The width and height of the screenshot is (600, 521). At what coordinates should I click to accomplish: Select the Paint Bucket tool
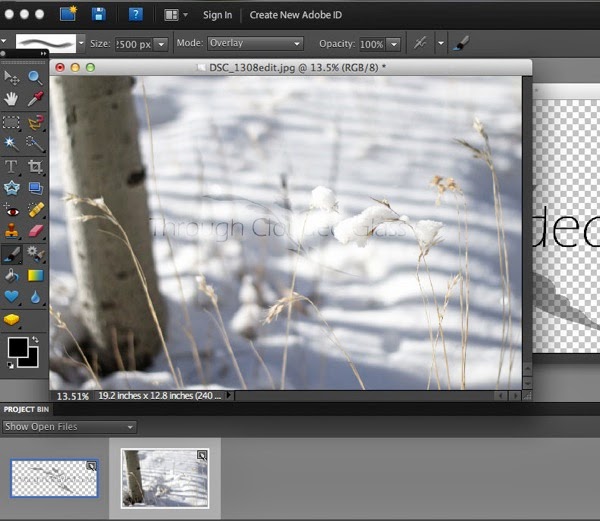(12, 275)
